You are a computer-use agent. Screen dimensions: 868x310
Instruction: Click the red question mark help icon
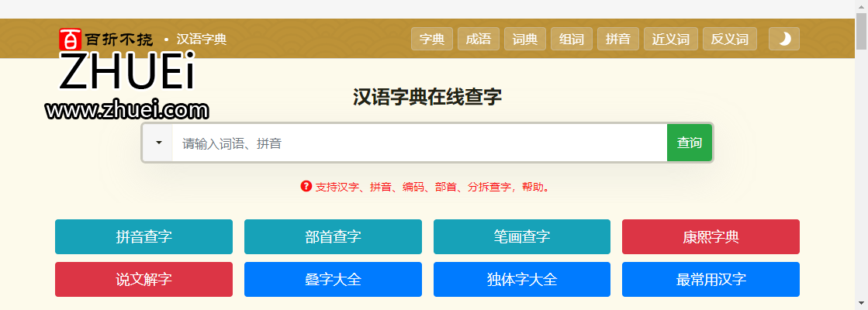pos(306,186)
